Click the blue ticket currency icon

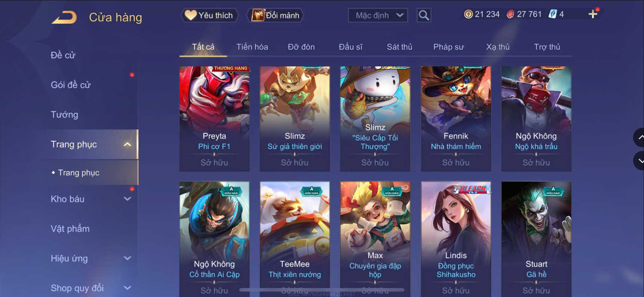click(x=552, y=14)
